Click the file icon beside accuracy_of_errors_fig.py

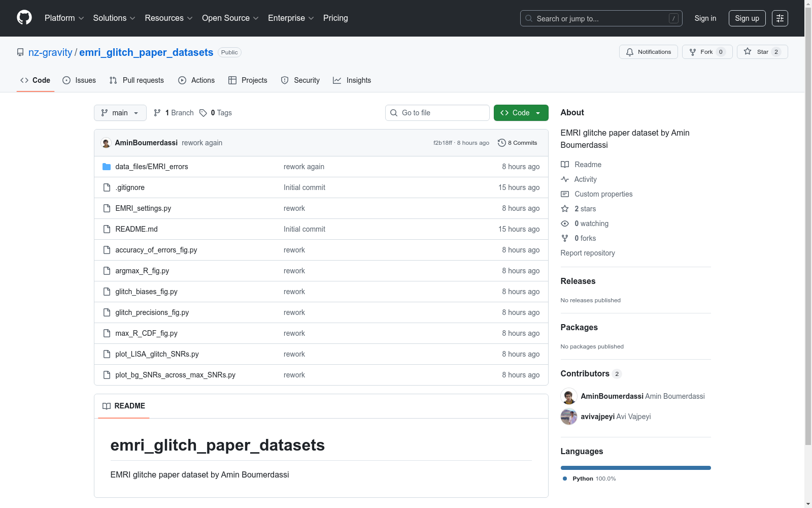[x=107, y=250]
